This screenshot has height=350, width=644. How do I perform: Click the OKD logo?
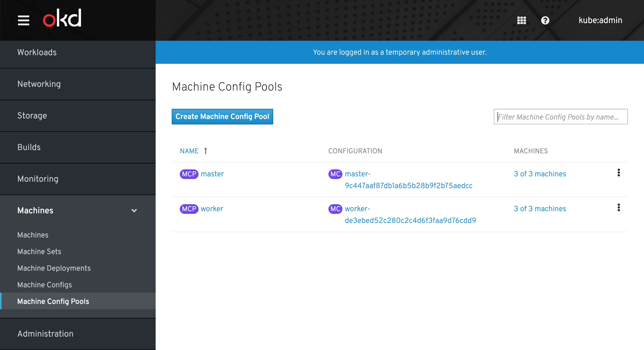point(62,18)
